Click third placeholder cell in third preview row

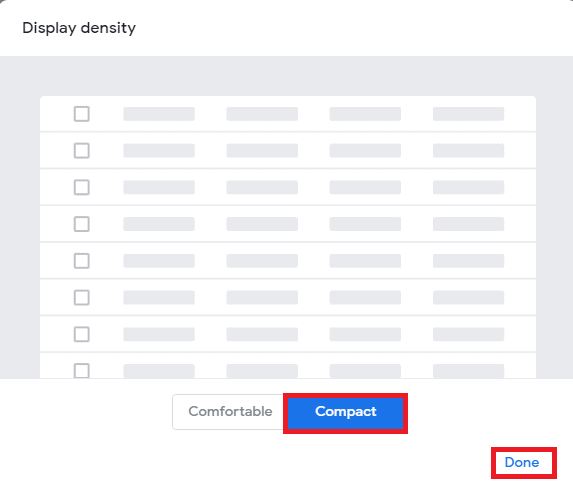365,187
